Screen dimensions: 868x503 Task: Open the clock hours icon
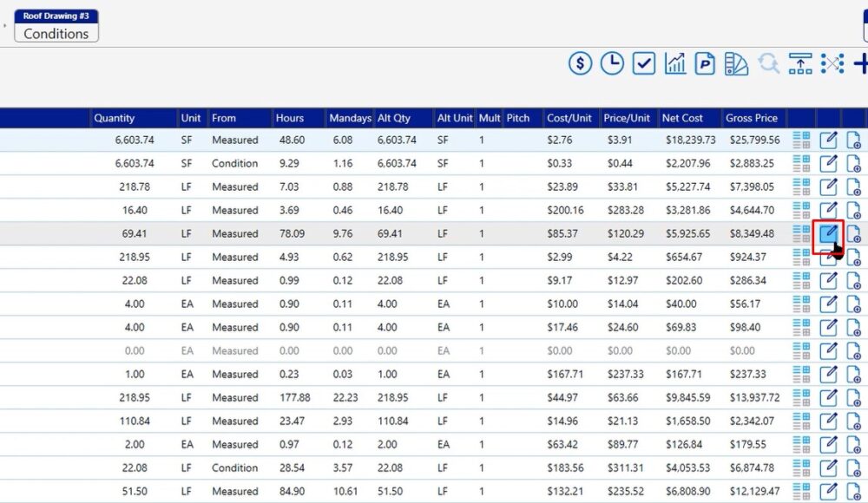tap(612, 63)
